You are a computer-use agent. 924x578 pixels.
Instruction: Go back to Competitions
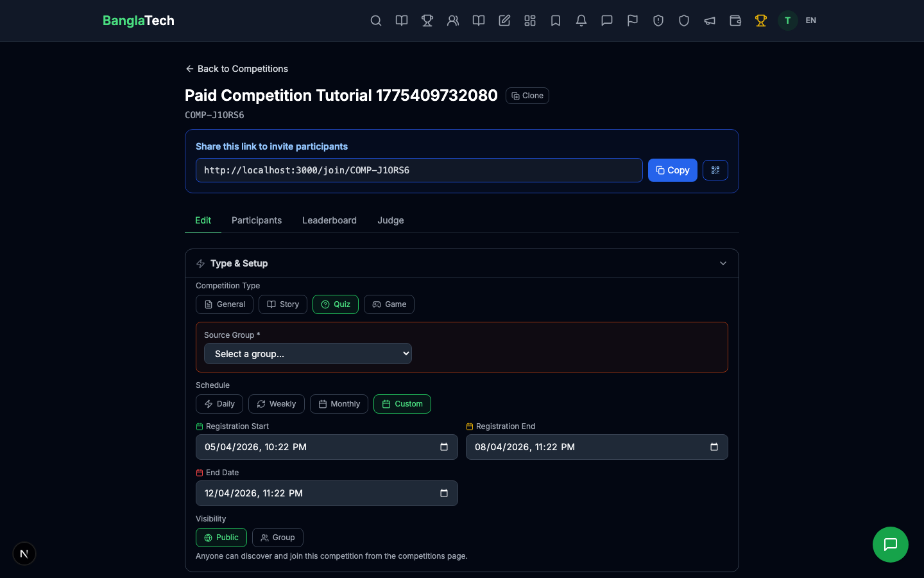click(x=236, y=69)
